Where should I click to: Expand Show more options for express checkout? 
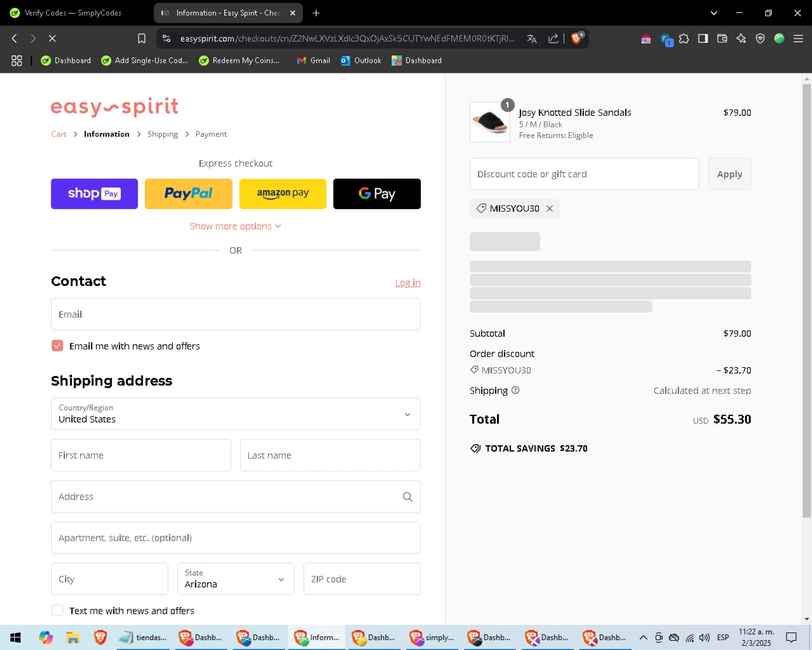[235, 226]
